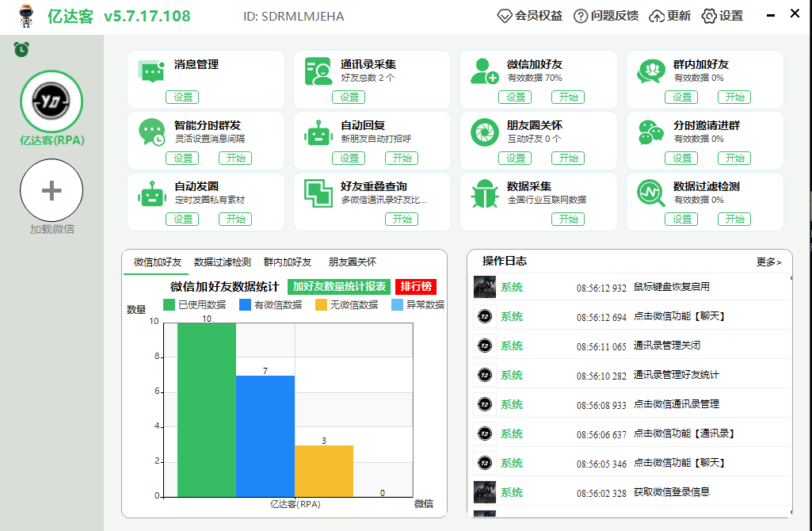The height and width of the screenshot is (531, 812).
Task: Click the data collection bug icon
Action: coord(484,193)
